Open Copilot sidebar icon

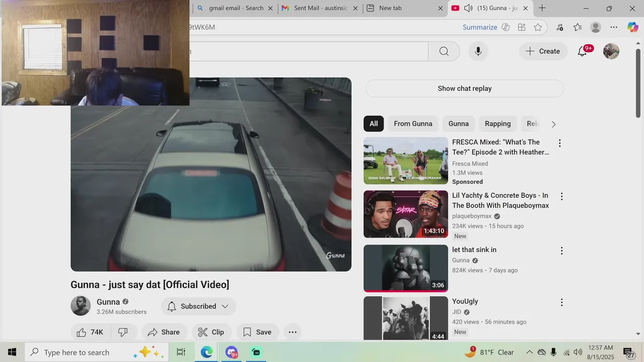click(632, 27)
